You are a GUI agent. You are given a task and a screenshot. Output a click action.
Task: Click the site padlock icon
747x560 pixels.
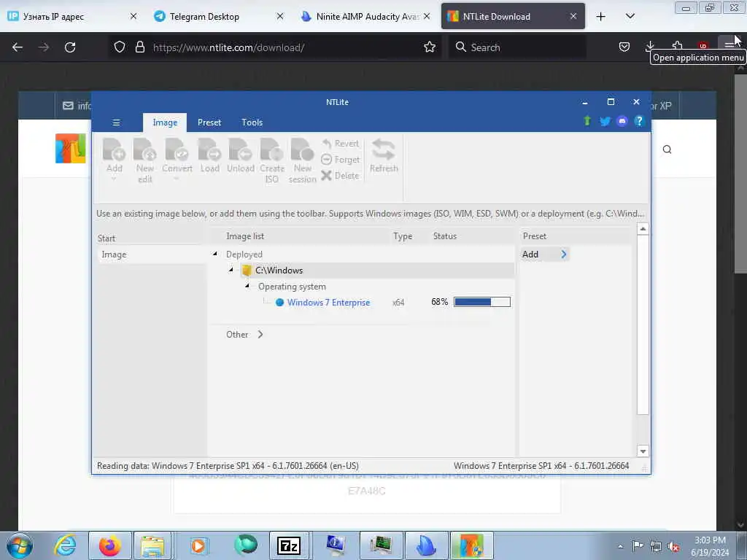139,47
